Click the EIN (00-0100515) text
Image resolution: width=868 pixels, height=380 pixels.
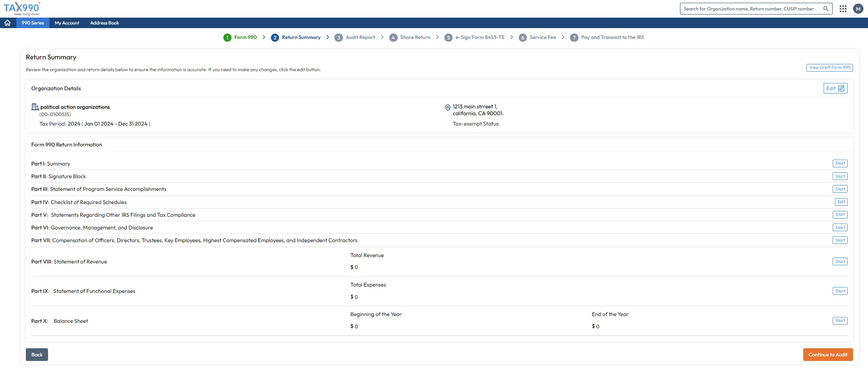point(55,114)
